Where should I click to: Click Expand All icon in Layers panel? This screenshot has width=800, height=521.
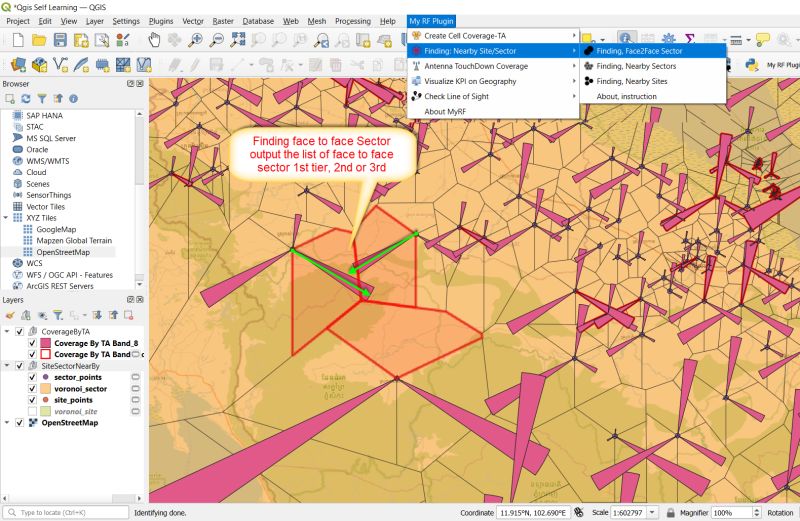(x=97, y=315)
